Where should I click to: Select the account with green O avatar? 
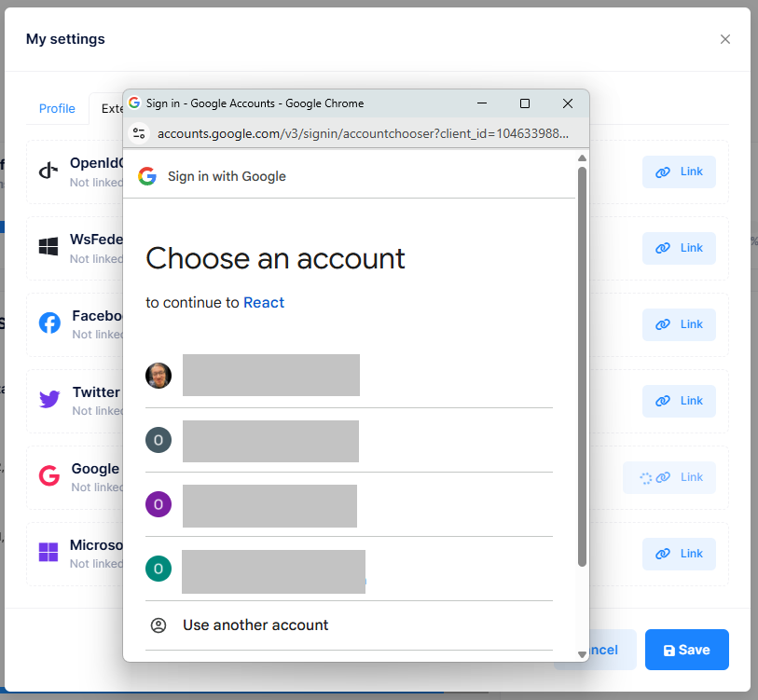pos(349,569)
